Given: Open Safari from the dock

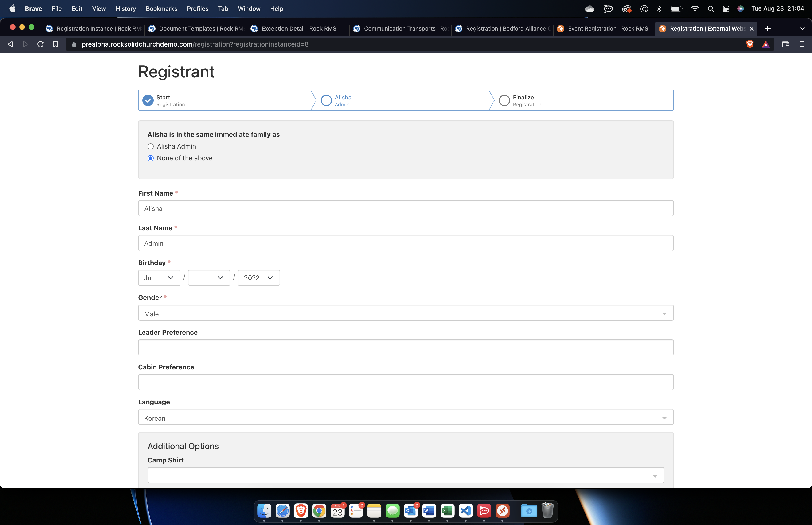Looking at the screenshot, I should (282, 511).
